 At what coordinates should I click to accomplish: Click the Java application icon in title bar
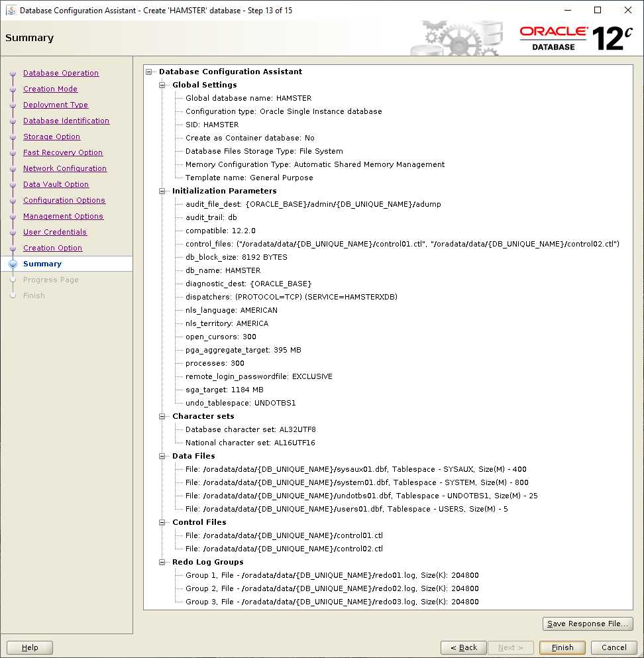pyautogui.click(x=11, y=10)
